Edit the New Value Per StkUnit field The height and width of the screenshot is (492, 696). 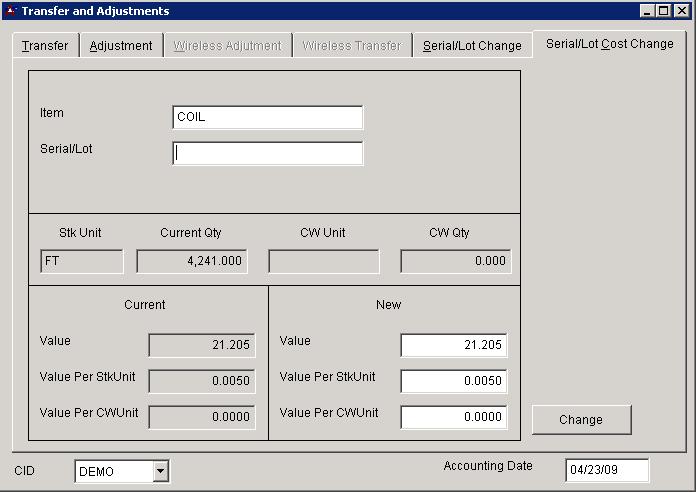[x=453, y=381]
